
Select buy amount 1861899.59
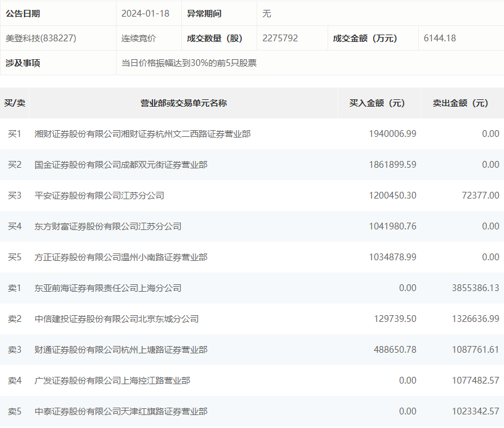392,165
